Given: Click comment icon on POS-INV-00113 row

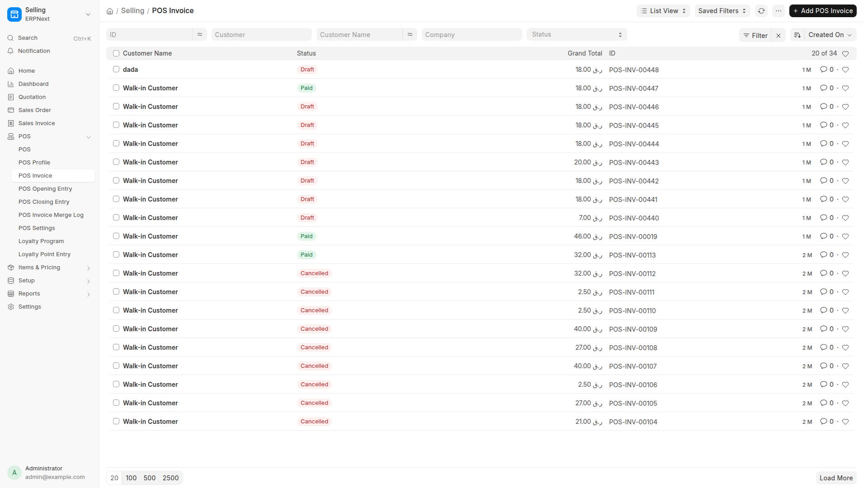Looking at the screenshot, I should coord(824,255).
